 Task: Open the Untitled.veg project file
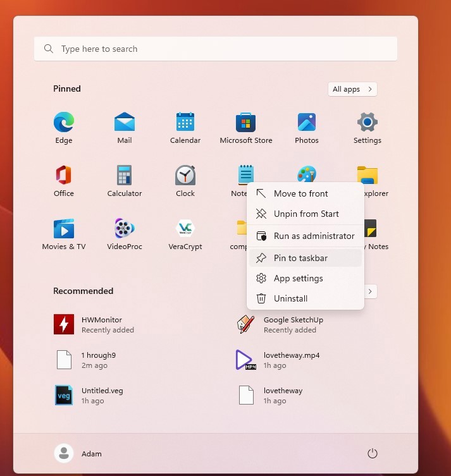pos(64,395)
